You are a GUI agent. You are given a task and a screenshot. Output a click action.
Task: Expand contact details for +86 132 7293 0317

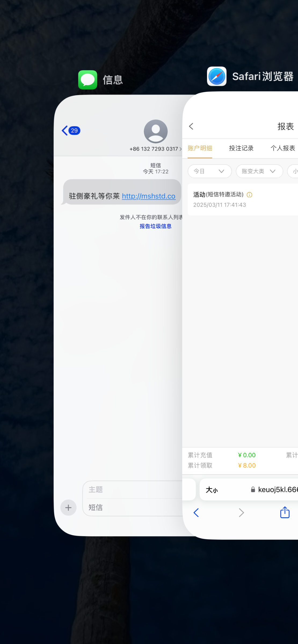[x=155, y=149]
